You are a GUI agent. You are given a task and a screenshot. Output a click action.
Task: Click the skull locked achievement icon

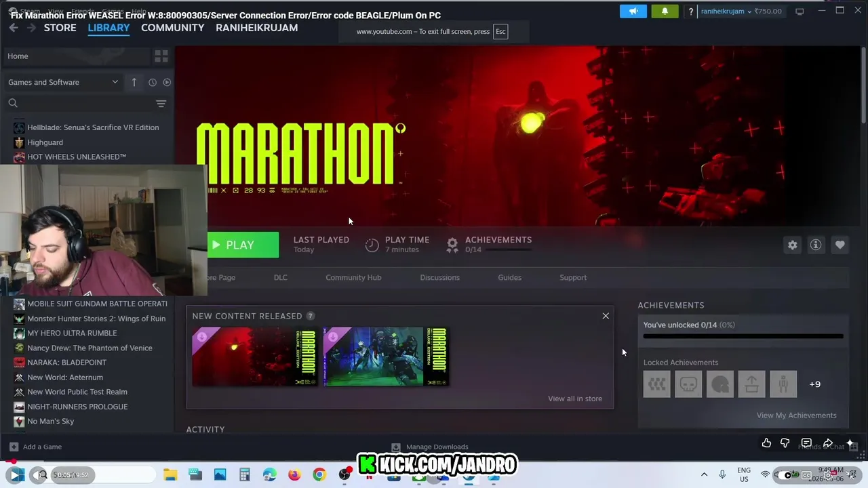pyautogui.click(x=688, y=384)
